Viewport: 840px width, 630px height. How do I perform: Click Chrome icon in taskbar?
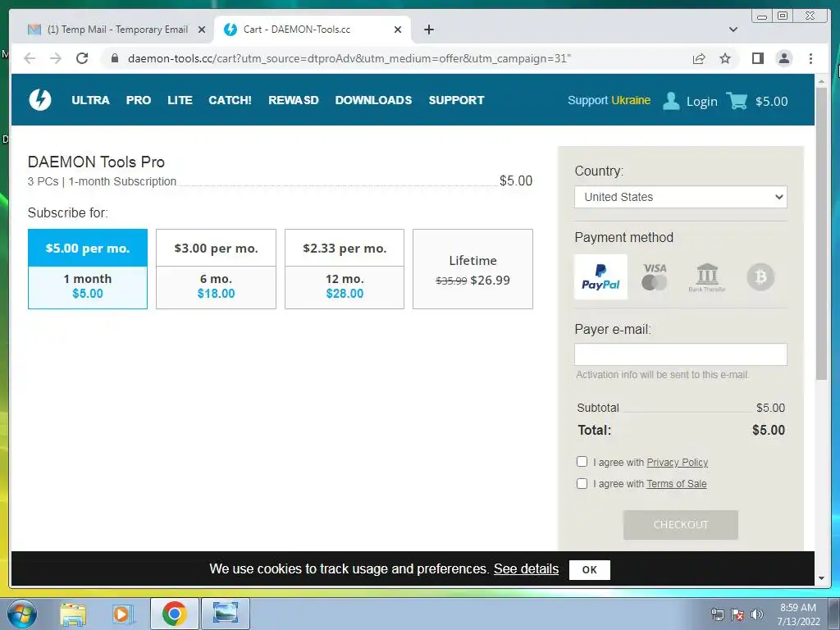(x=174, y=614)
